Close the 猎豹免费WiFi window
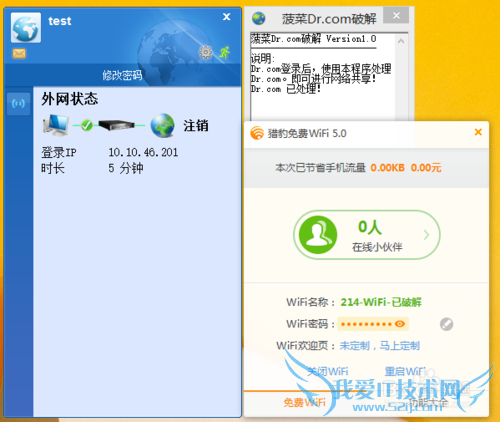The height and width of the screenshot is (422, 500). point(478,132)
